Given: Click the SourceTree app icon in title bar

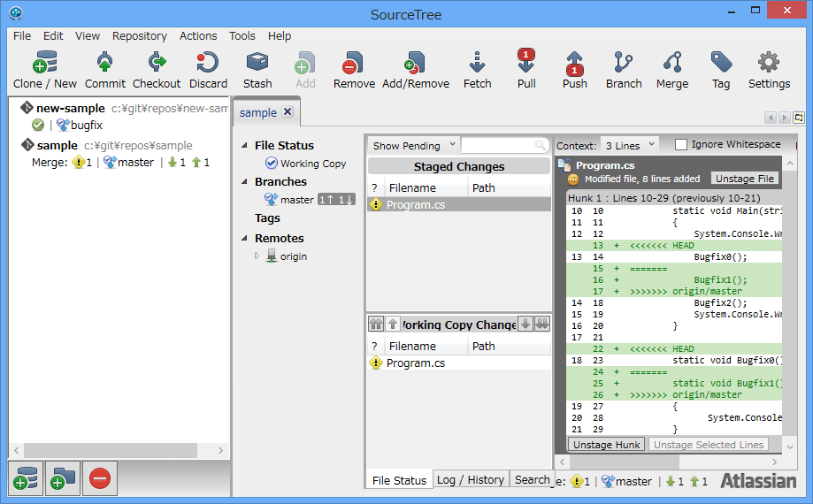Looking at the screenshot, I should [x=16, y=12].
